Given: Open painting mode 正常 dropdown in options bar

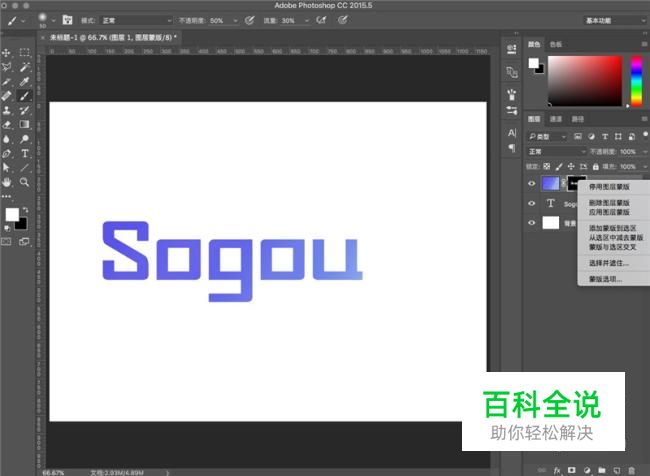Looking at the screenshot, I should click(x=136, y=20).
